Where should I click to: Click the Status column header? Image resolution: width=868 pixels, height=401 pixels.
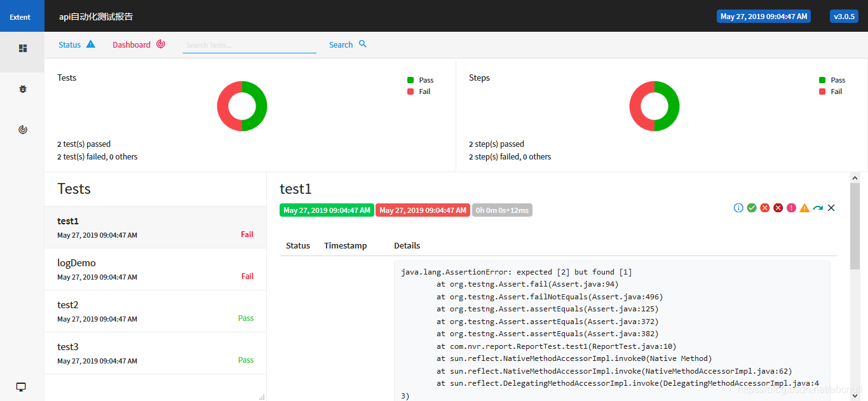click(x=298, y=245)
